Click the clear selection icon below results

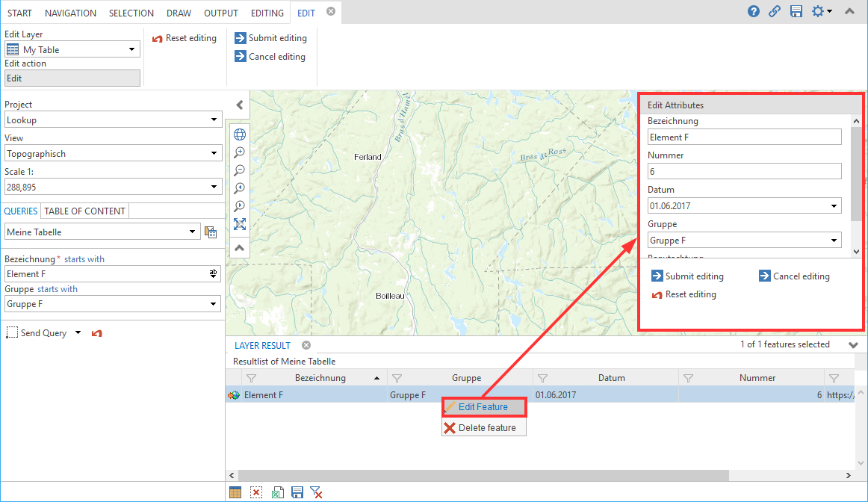click(256, 492)
